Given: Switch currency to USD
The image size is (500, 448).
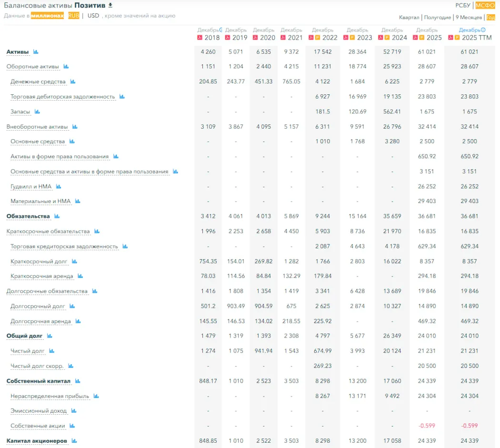Looking at the screenshot, I should click(x=93, y=16).
